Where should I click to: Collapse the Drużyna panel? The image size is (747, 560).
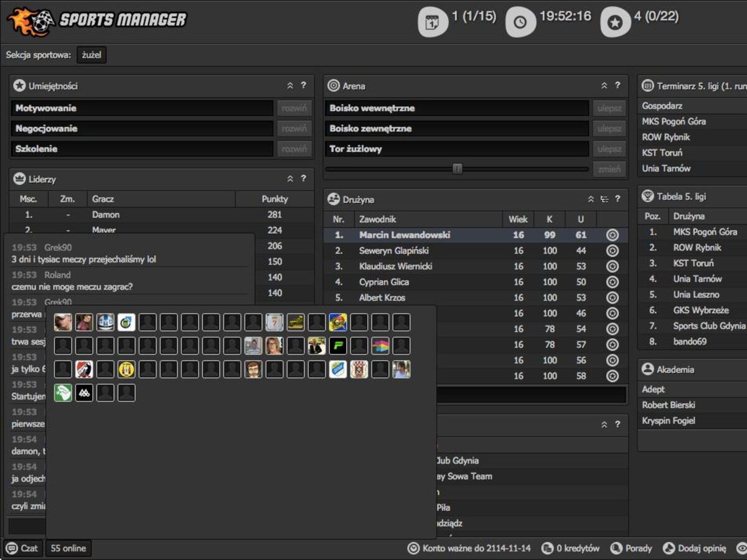pos(591,199)
